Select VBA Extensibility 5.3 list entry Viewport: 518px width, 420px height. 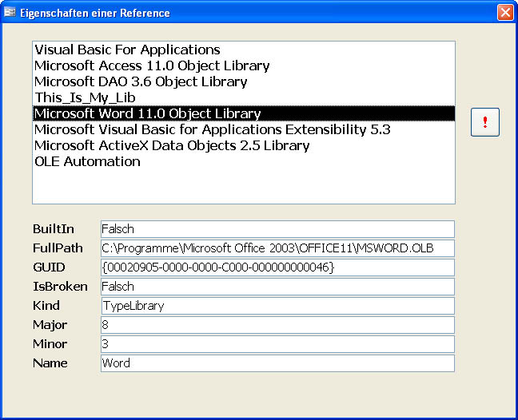tap(244, 129)
